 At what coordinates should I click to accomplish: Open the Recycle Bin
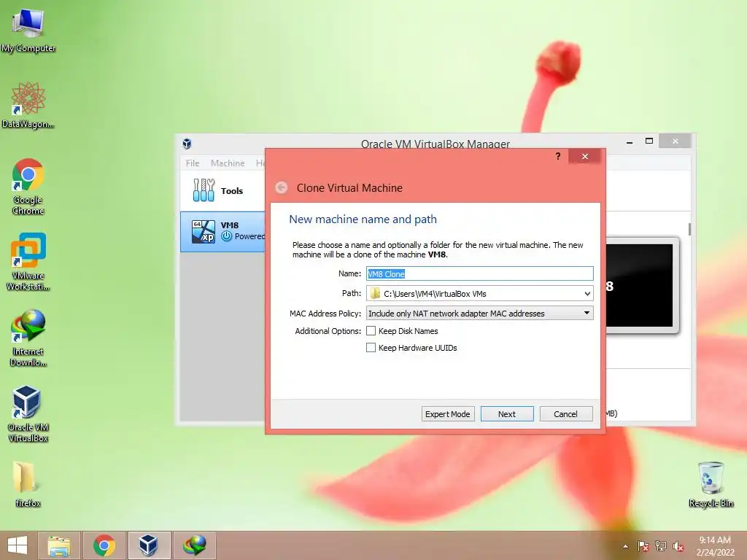click(711, 484)
